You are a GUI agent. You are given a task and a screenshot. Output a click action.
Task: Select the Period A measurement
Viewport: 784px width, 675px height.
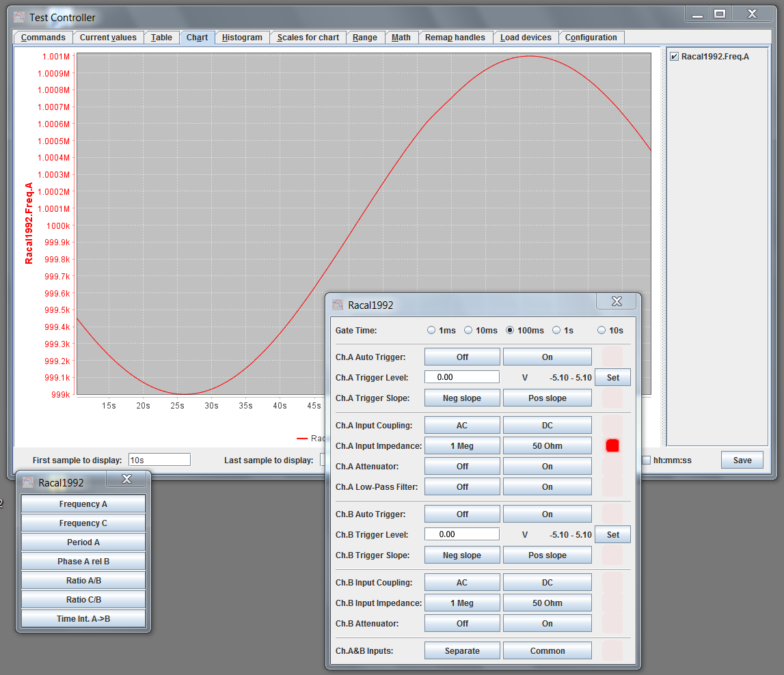click(x=83, y=542)
